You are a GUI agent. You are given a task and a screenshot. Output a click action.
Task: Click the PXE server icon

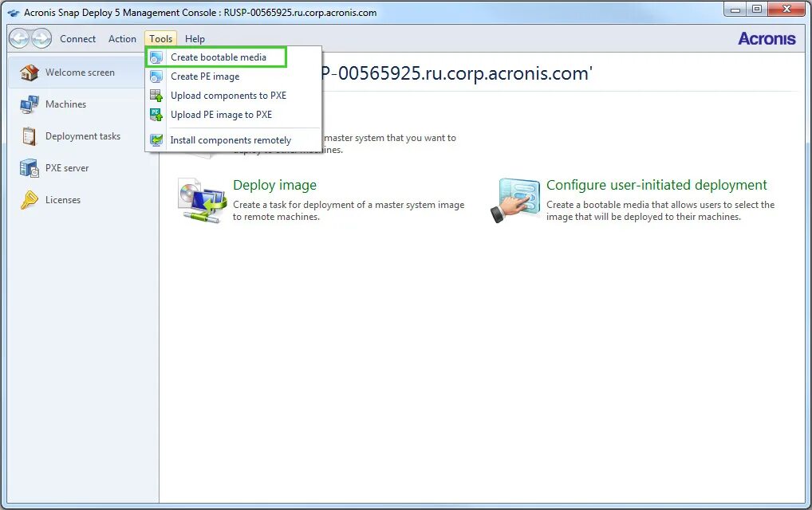click(29, 168)
